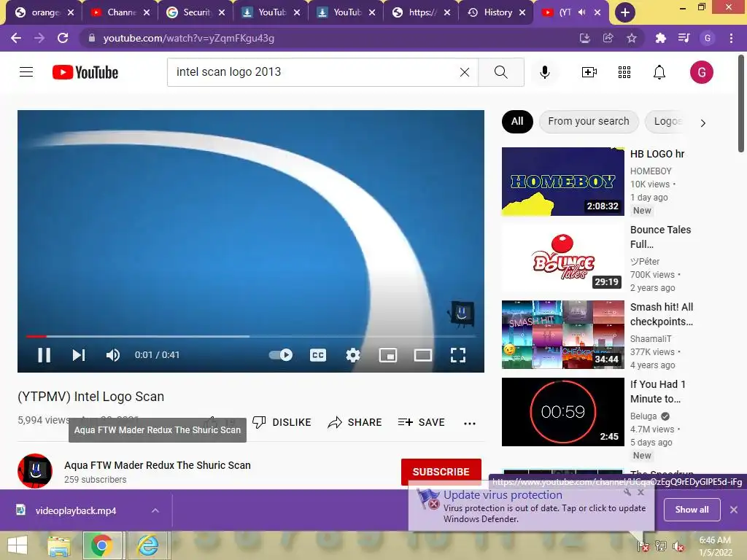Open Internet Explorer from taskbar
The height and width of the screenshot is (560, 747).
click(148, 545)
